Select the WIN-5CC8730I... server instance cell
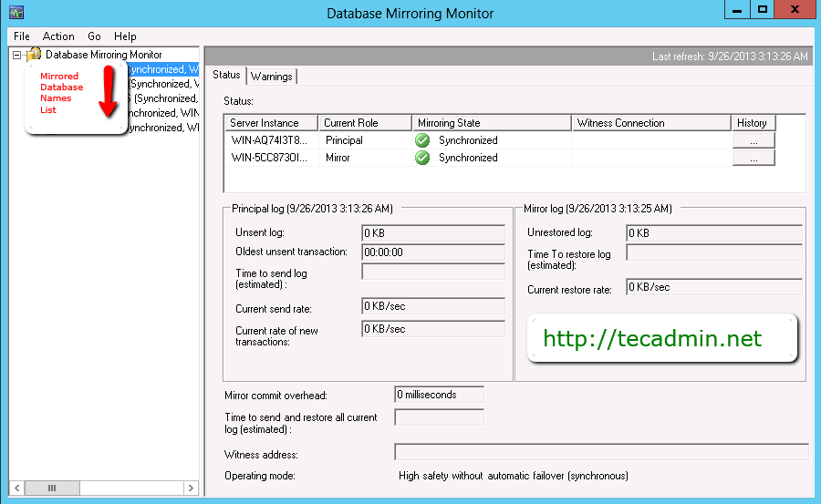Screen dimensions: 821x504 coord(269,158)
